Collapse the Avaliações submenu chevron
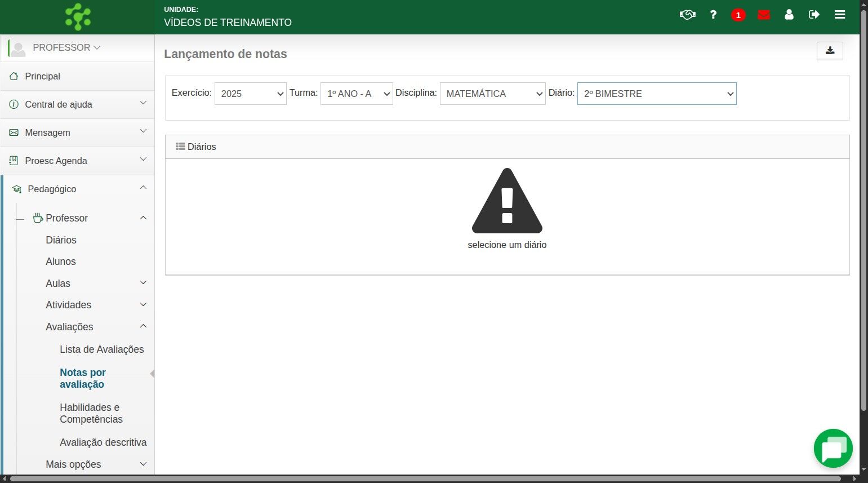The image size is (868, 483). 143,326
